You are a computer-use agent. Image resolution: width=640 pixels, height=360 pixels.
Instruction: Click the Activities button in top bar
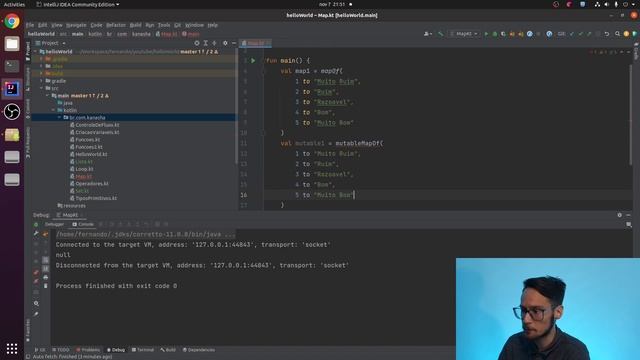coord(14,4)
